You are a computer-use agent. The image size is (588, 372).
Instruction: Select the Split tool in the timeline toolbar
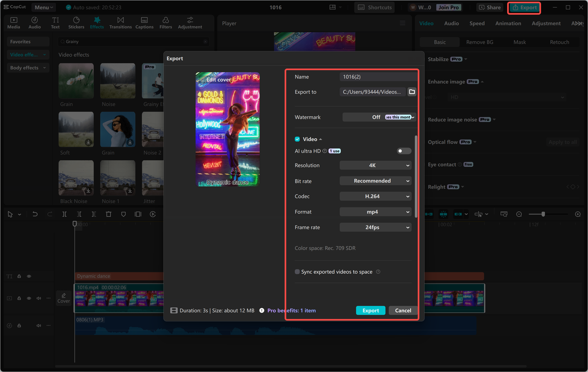(65, 214)
